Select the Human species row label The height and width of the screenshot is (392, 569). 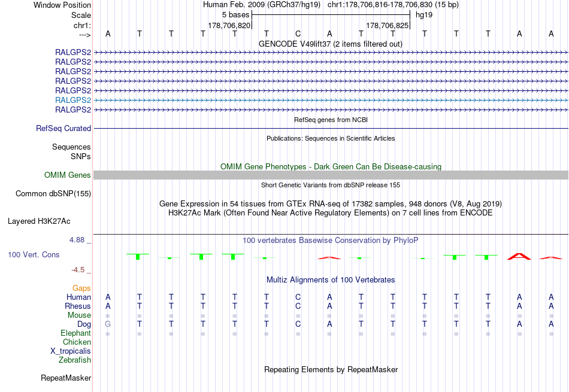[78, 297]
